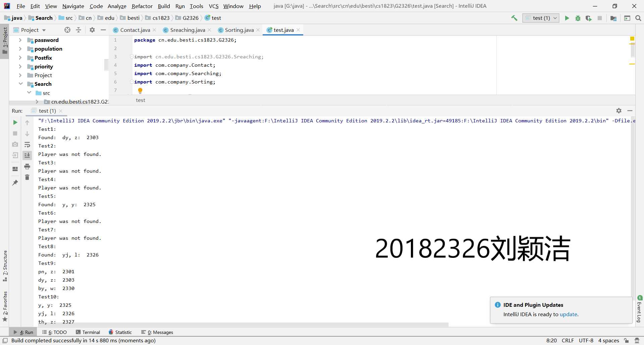
Task: Toggle the Structure side tool button
Action: (5, 266)
